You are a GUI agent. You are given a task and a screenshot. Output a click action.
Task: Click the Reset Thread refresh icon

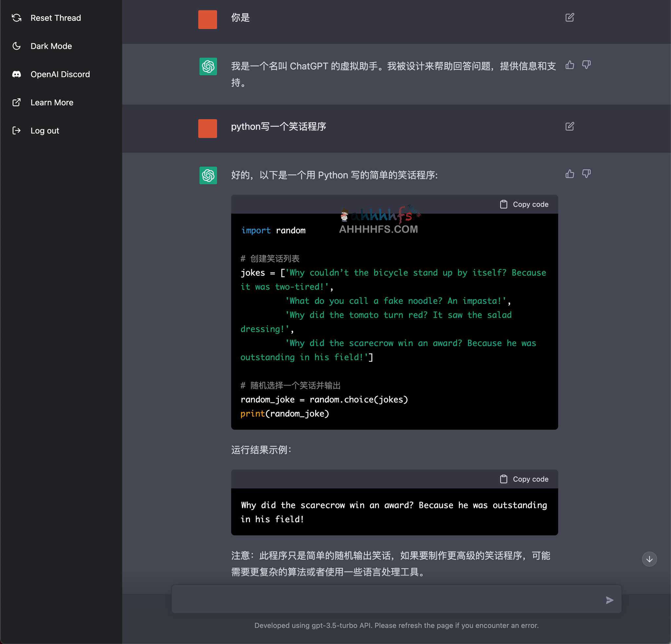tap(17, 18)
